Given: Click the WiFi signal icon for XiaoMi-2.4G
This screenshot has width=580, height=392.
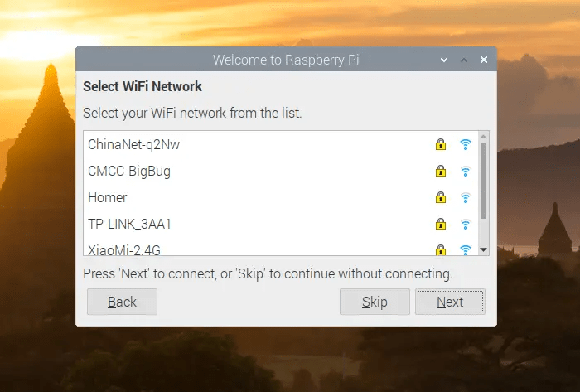Looking at the screenshot, I should (466, 249).
